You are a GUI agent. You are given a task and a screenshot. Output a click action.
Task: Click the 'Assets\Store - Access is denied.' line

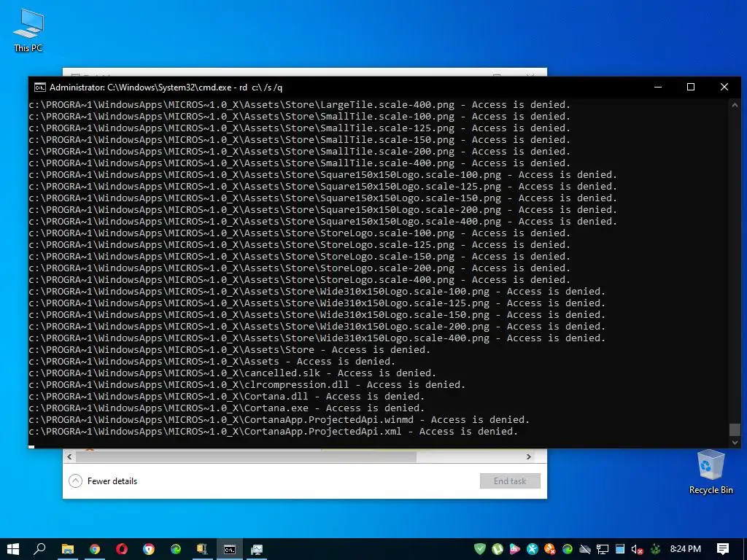tap(229, 349)
